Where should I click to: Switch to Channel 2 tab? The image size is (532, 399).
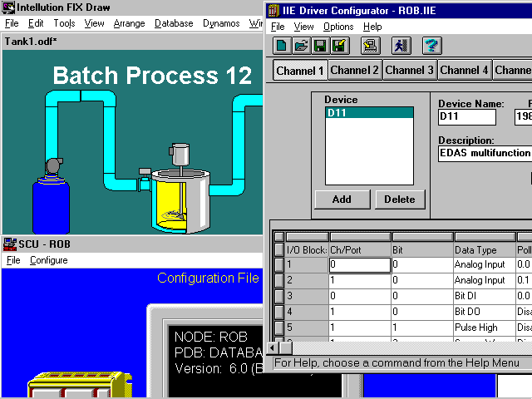coord(355,70)
